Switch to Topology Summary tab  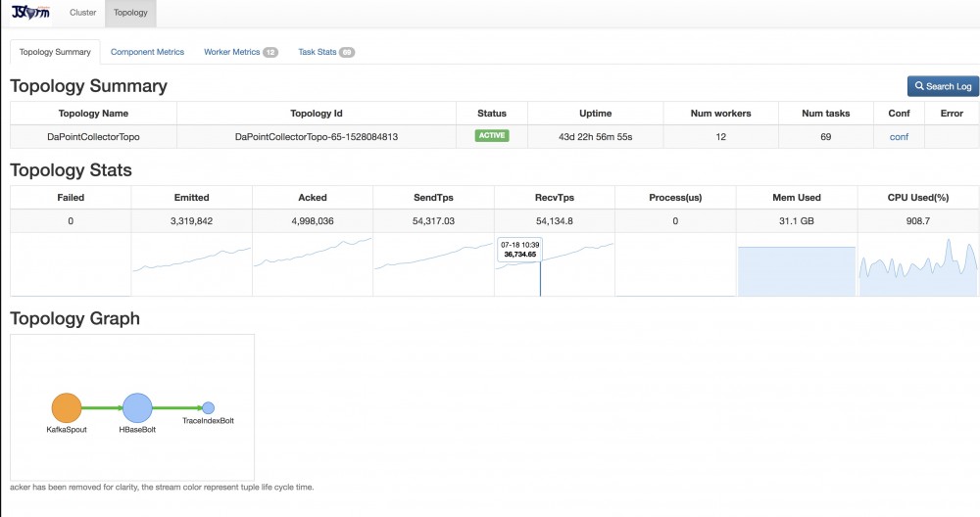coord(55,52)
